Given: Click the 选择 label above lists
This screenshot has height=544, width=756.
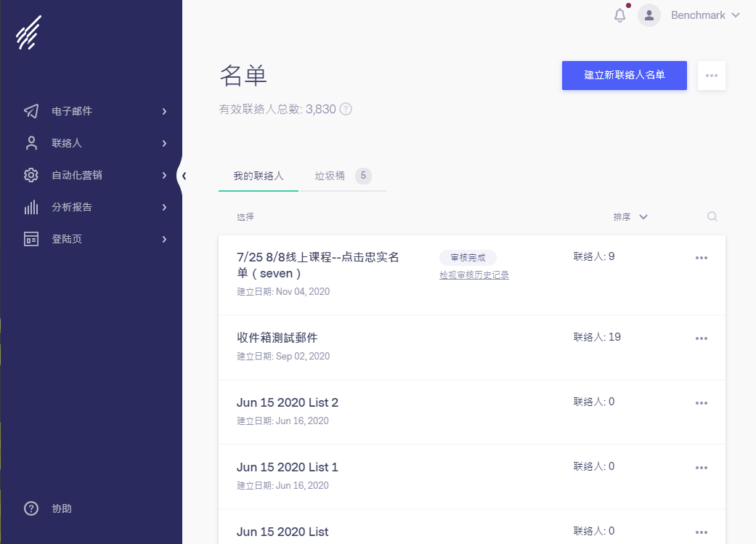Looking at the screenshot, I should tap(245, 217).
